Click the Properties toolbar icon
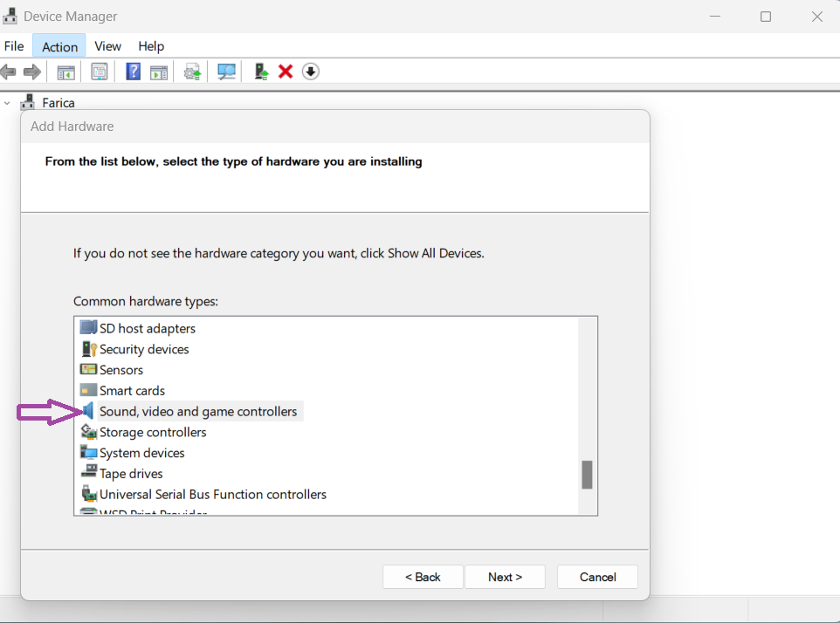The height and width of the screenshot is (623, 840). (x=100, y=72)
